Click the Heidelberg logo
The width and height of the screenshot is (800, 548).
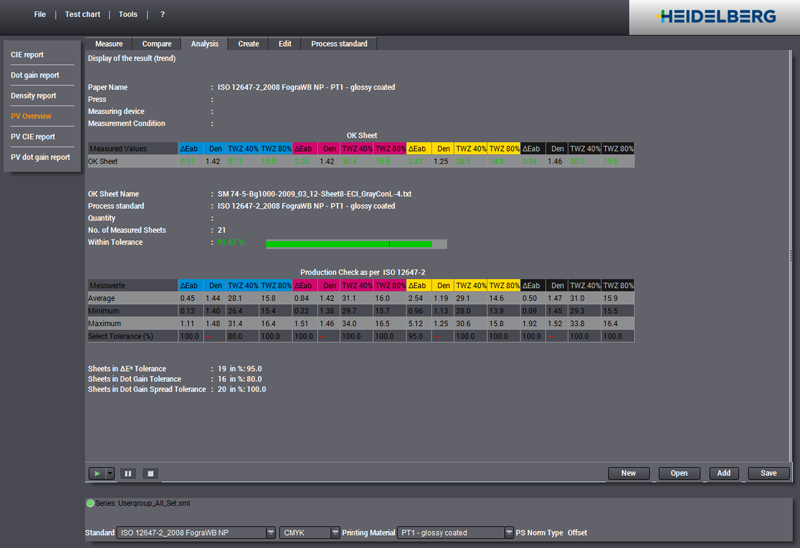[x=713, y=17]
